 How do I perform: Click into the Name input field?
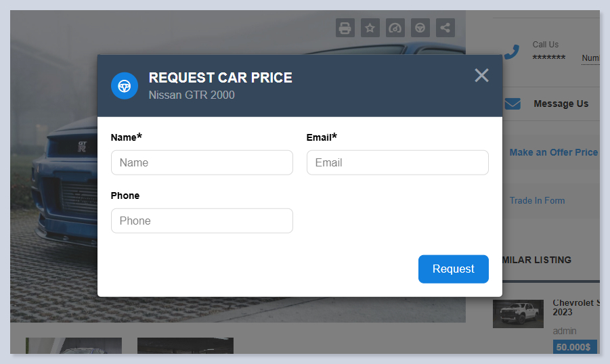pos(202,162)
